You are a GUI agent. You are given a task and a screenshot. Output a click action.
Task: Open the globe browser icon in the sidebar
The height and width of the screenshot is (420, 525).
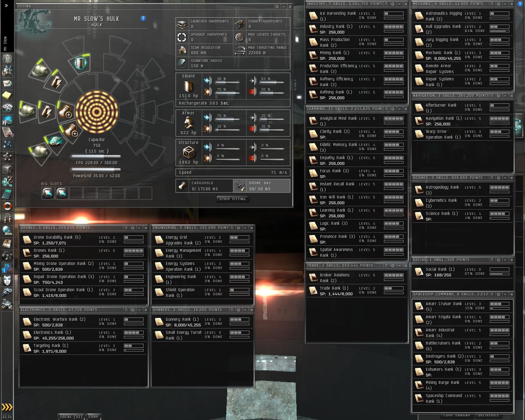7,231
